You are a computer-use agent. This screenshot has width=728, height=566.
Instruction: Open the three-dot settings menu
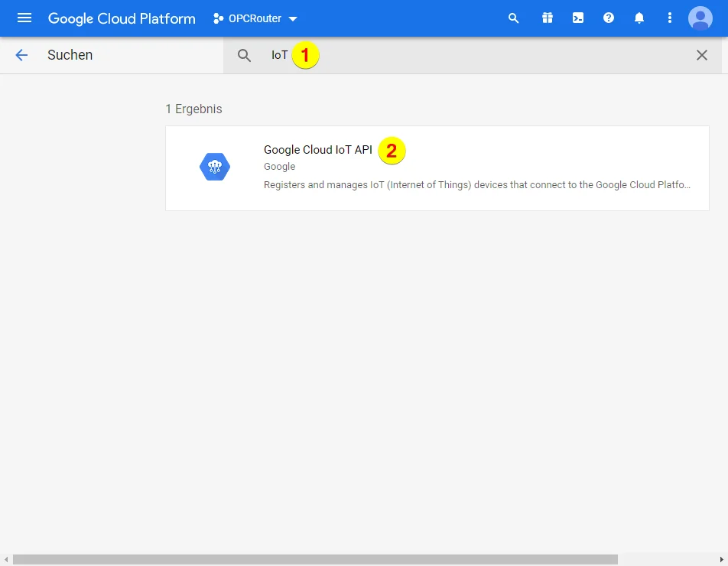tap(670, 18)
